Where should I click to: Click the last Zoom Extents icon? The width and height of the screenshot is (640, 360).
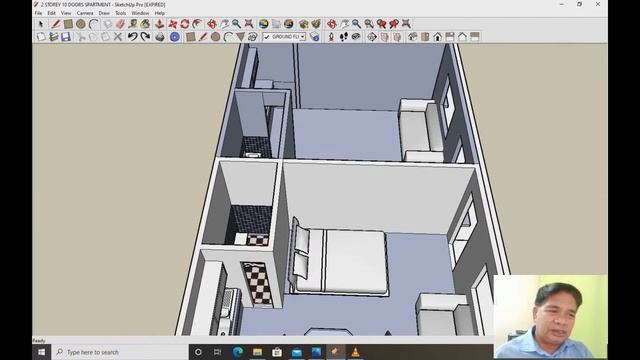click(406, 24)
